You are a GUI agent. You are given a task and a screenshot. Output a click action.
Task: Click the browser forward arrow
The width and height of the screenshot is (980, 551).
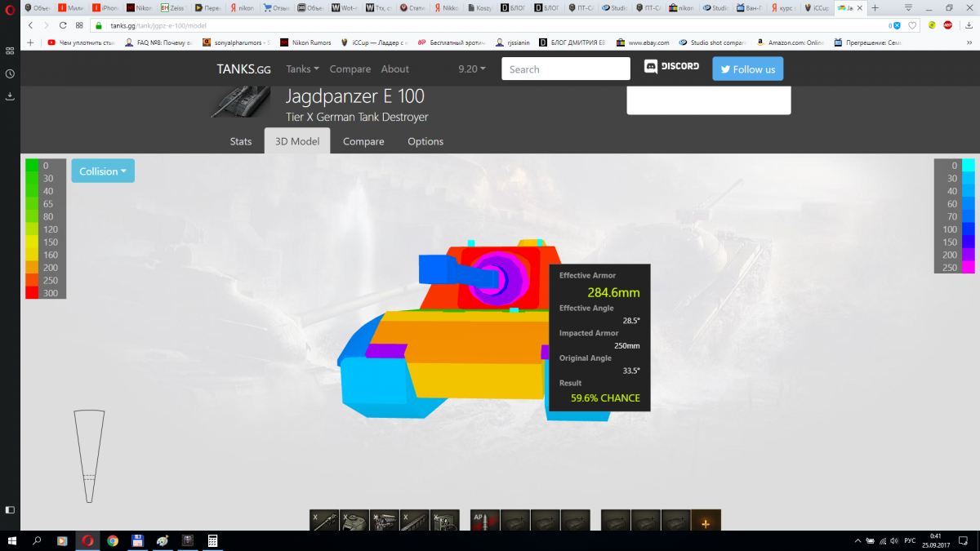click(47, 25)
